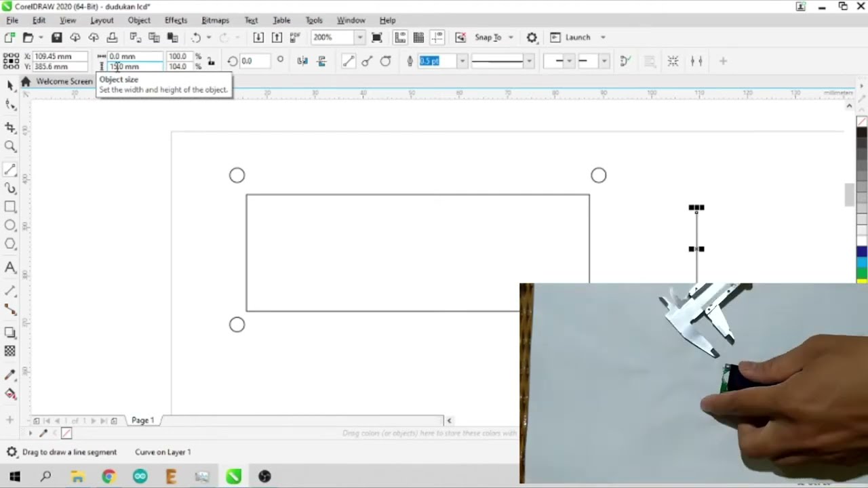Open the zoom level dropdown
Viewport: 868px width, 488px height.
coord(359,37)
